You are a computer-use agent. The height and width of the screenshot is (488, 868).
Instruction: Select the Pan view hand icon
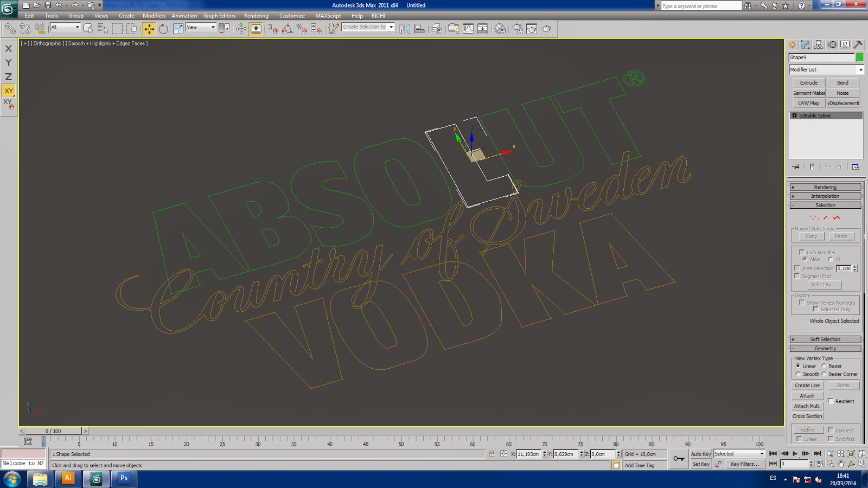tap(841, 464)
